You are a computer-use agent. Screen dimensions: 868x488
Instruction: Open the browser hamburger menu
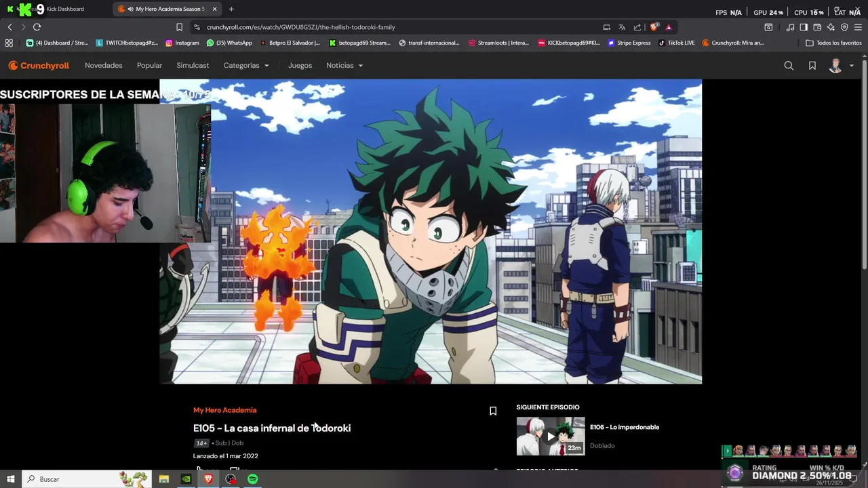(x=859, y=27)
